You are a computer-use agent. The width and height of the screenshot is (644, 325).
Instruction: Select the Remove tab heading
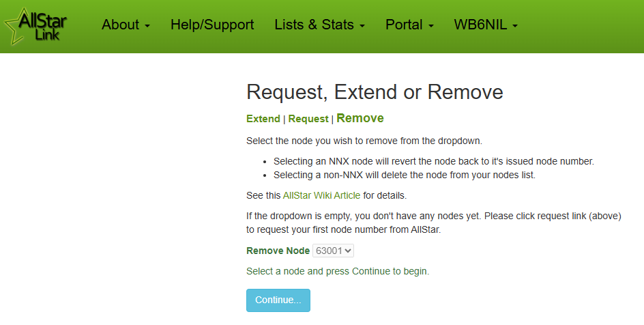coord(360,118)
